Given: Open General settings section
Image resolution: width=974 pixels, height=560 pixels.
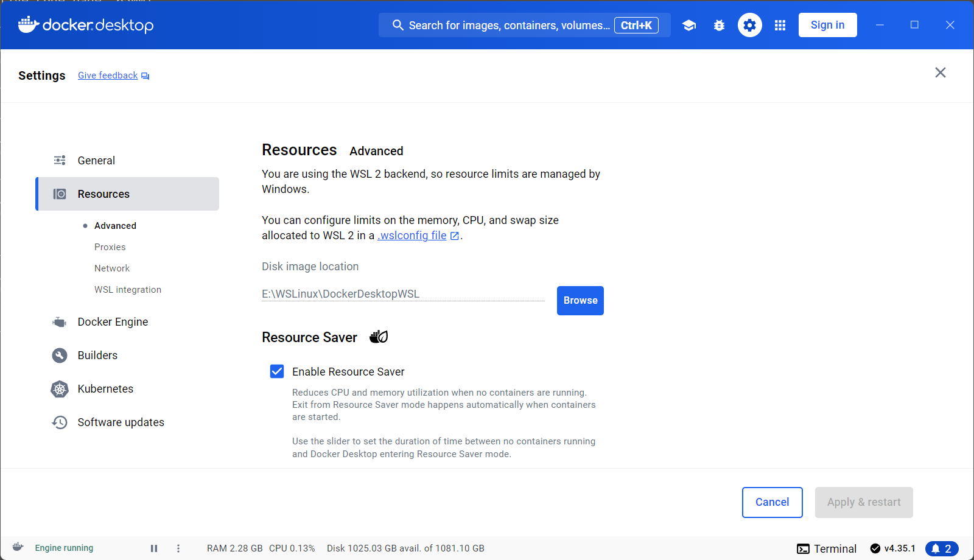Looking at the screenshot, I should coord(127,160).
